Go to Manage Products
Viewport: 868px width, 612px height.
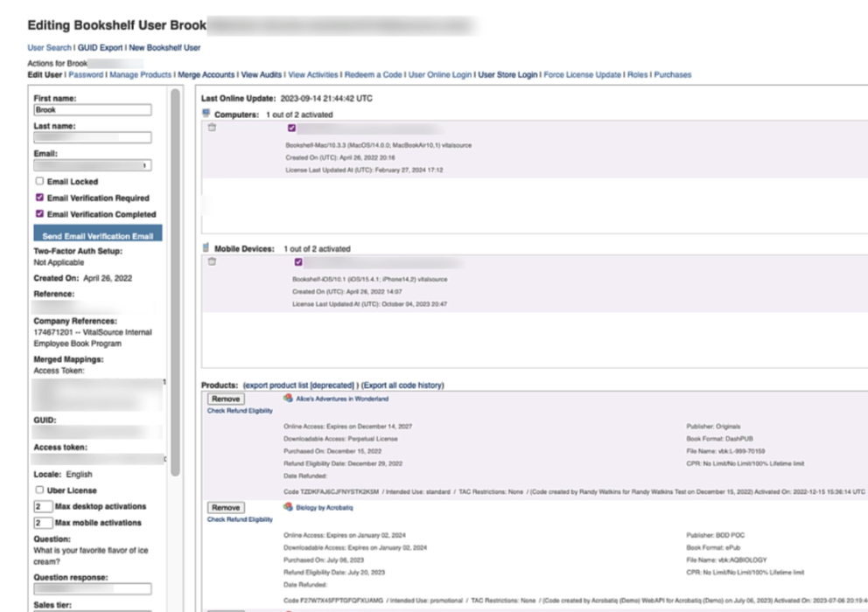(x=141, y=74)
